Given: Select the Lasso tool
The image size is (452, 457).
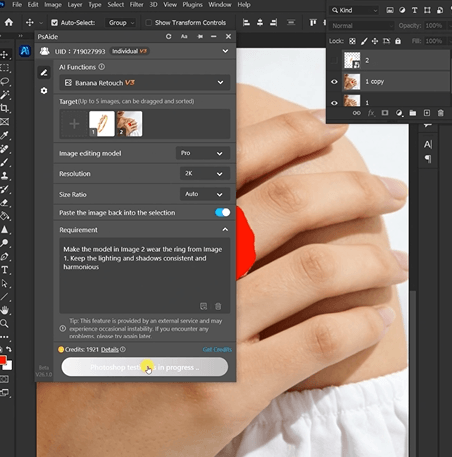Looking at the screenshot, I should tap(5, 81).
